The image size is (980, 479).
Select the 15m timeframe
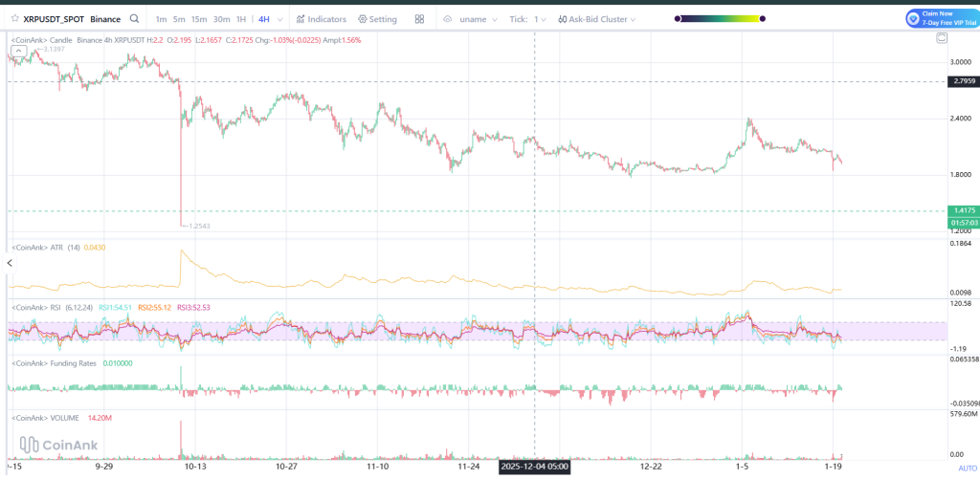tap(199, 19)
